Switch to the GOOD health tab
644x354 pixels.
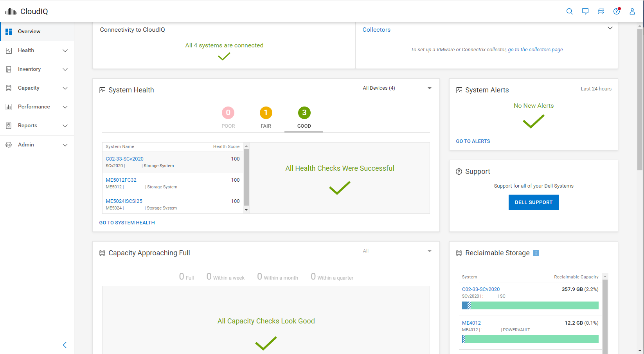tap(304, 117)
